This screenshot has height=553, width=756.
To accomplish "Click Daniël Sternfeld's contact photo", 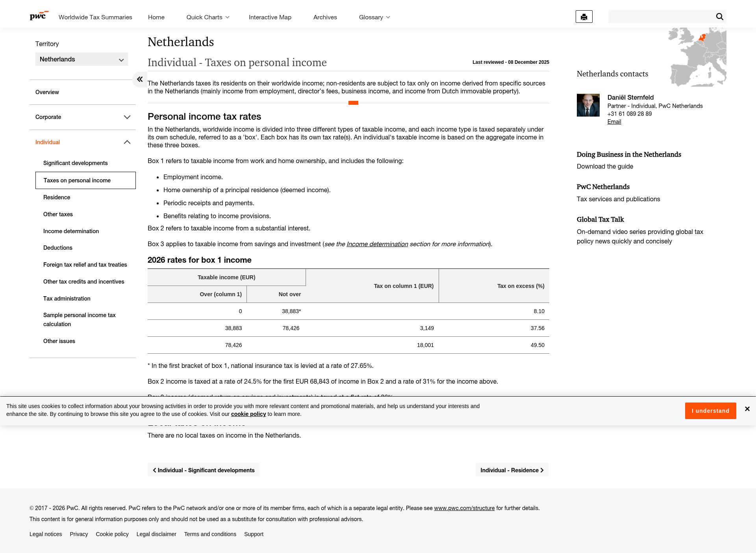I will coord(588,105).
